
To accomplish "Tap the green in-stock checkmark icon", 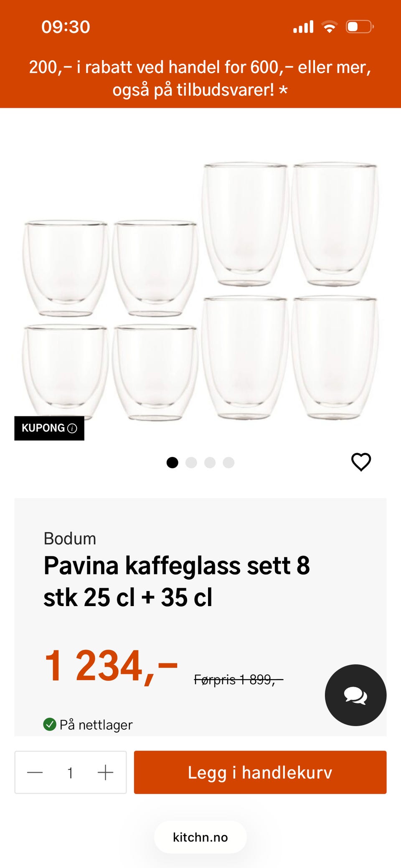I will [x=50, y=724].
